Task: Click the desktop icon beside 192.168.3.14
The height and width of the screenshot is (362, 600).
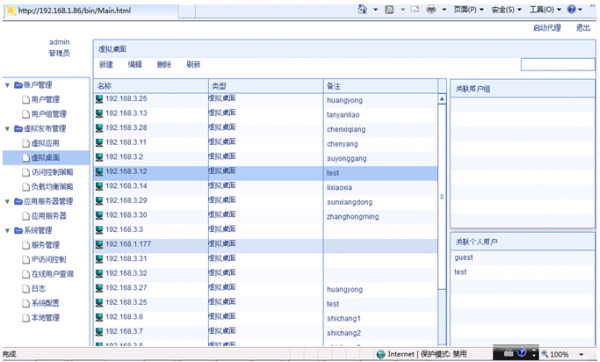Action: coord(99,186)
